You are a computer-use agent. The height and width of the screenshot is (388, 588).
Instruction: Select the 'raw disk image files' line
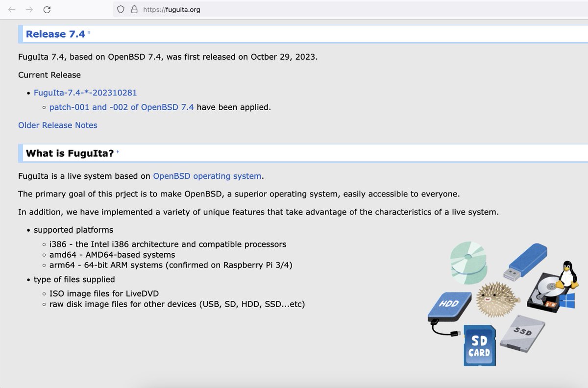point(177,304)
